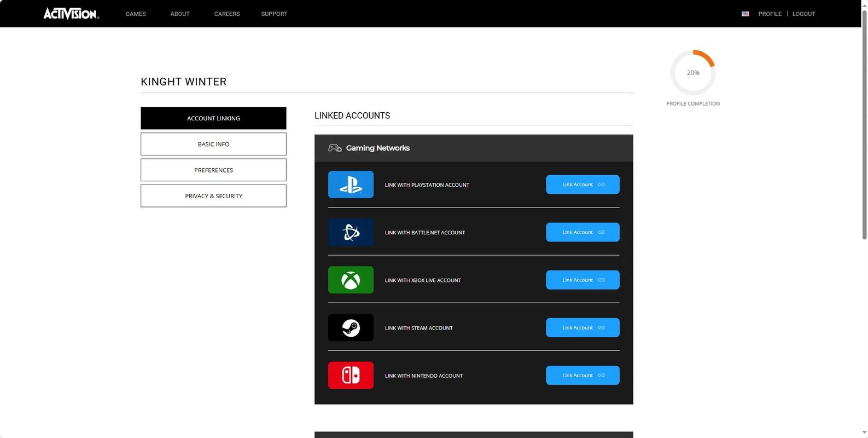Viewport: 868px width, 438px height.
Task: Open the Careers menu
Action: [227, 14]
